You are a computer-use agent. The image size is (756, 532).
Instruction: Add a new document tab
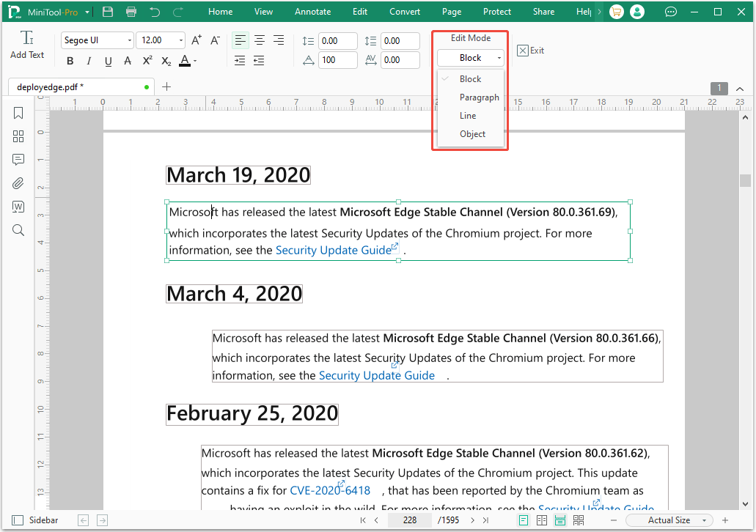166,86
